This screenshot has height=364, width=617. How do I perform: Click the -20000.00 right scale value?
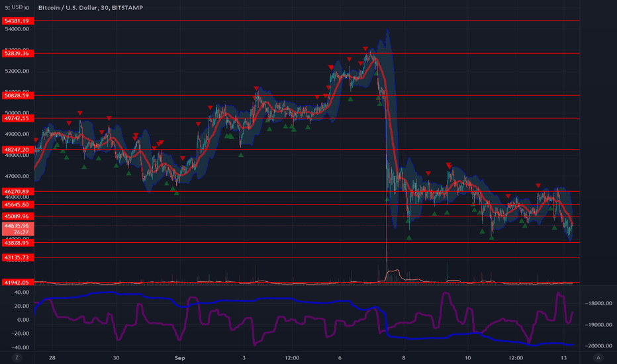pos(598,346)
